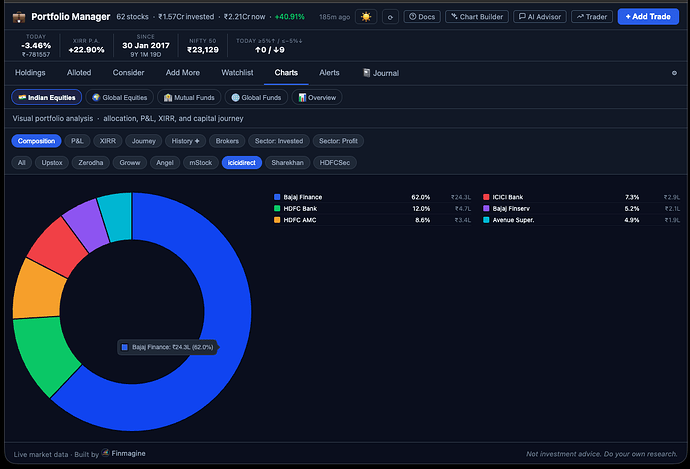Click the 30 Jan 2017 since date
690x469 pixels.
[146, 45]
